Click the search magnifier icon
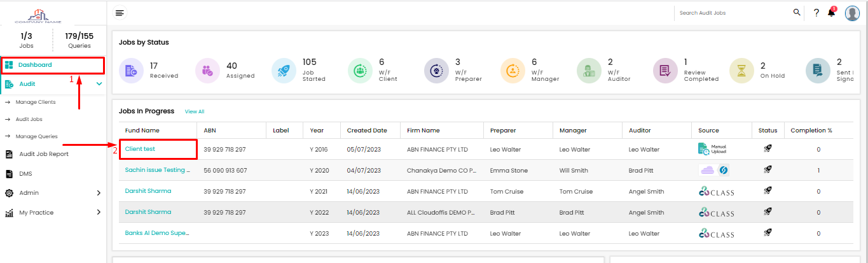Viewport: 868px width, 263px height. [797, 12]
